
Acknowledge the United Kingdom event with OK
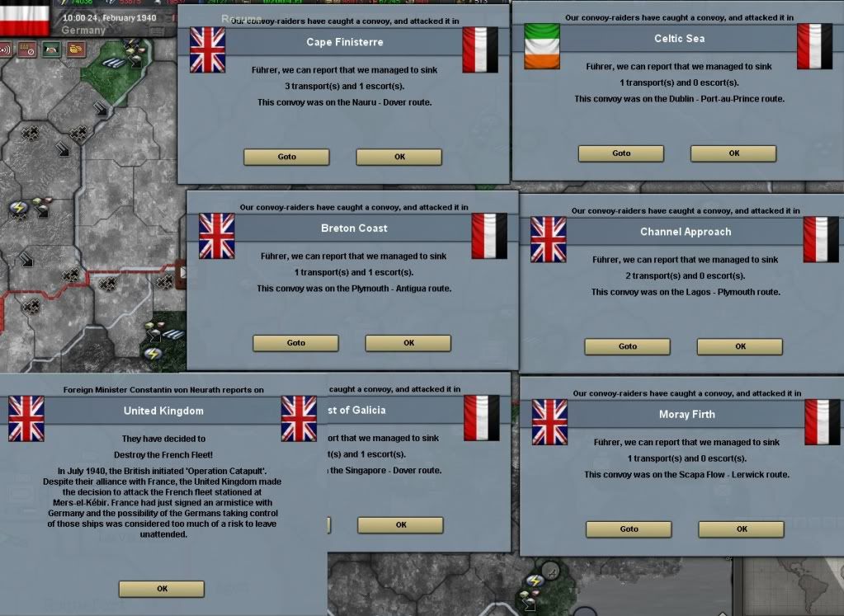coord(162,589)
